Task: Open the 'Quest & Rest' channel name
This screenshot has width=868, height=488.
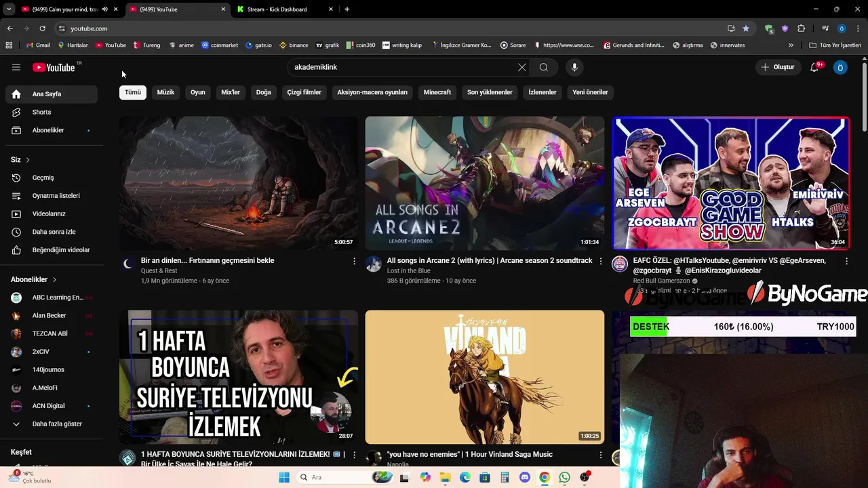Action: pyautogui.click(x=159, y=271)
